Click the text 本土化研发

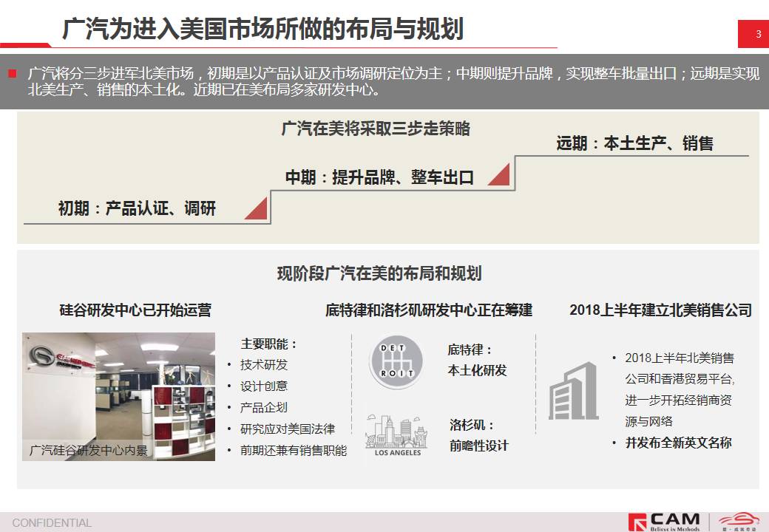click(x=477, y=370)
